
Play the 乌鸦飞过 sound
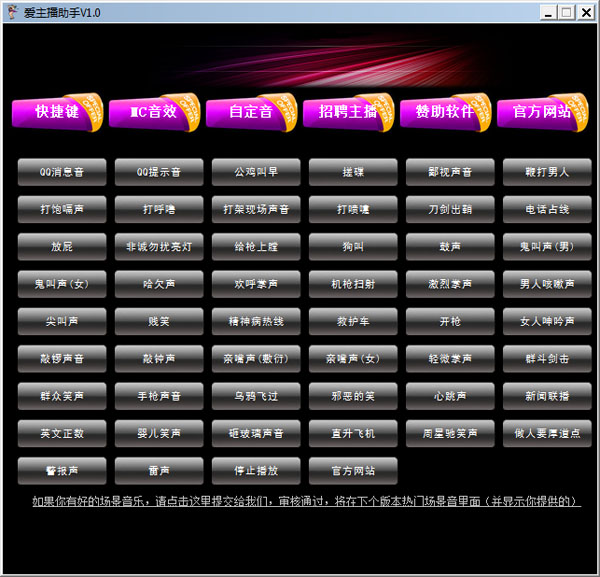coord(256,396)
